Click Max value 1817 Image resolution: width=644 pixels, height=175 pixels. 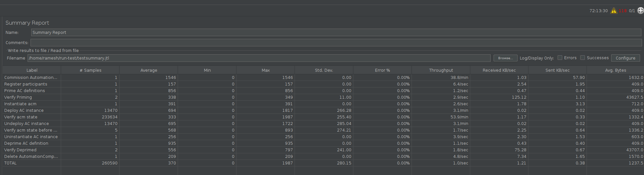[x=287, y=110]
